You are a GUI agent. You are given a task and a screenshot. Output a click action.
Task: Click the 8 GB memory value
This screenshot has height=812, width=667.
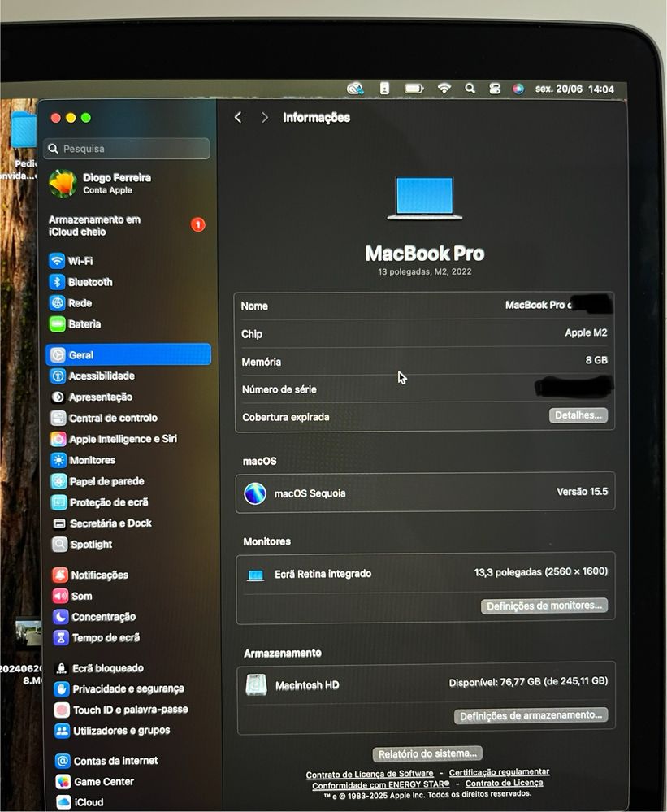click(596, 360)
